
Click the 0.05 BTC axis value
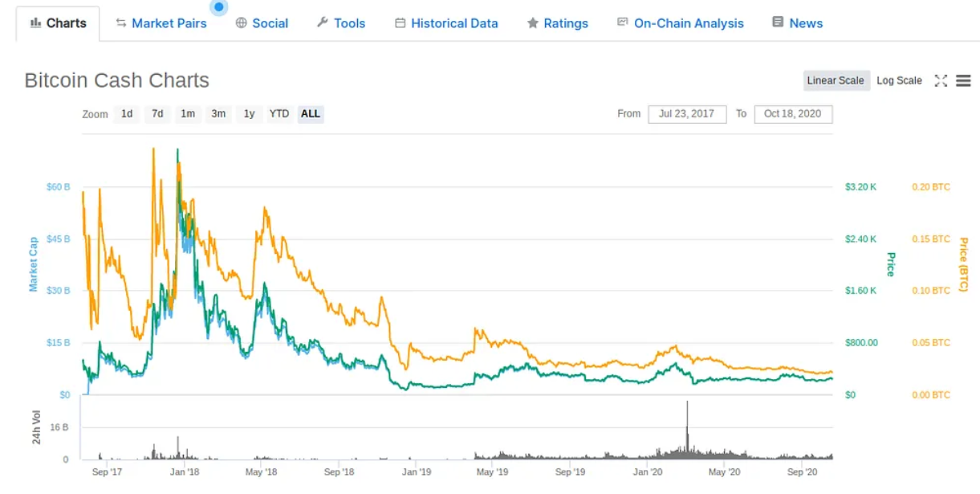tap(931, 343)
